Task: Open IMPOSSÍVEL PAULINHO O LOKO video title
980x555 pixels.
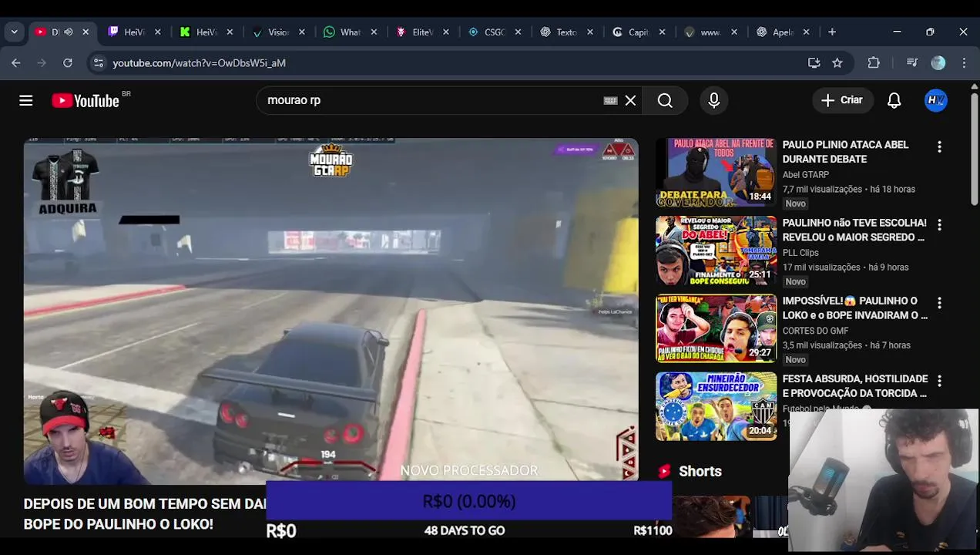Action: click(854, 308)
